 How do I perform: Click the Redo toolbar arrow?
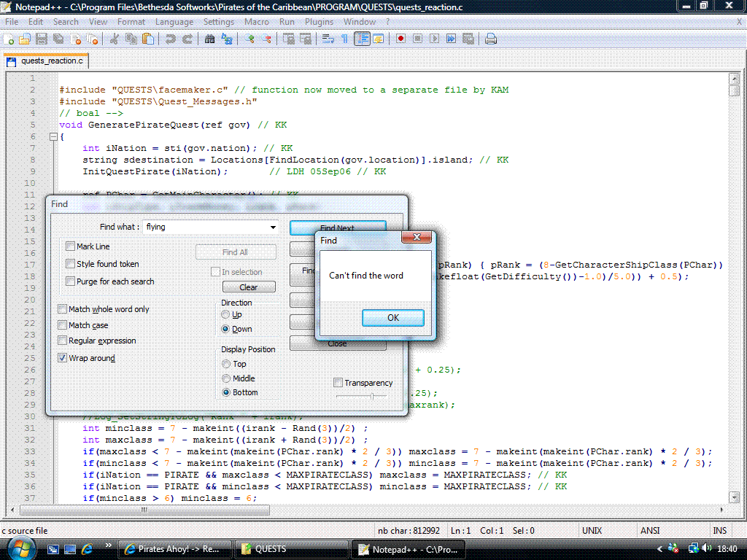(187, 39)
